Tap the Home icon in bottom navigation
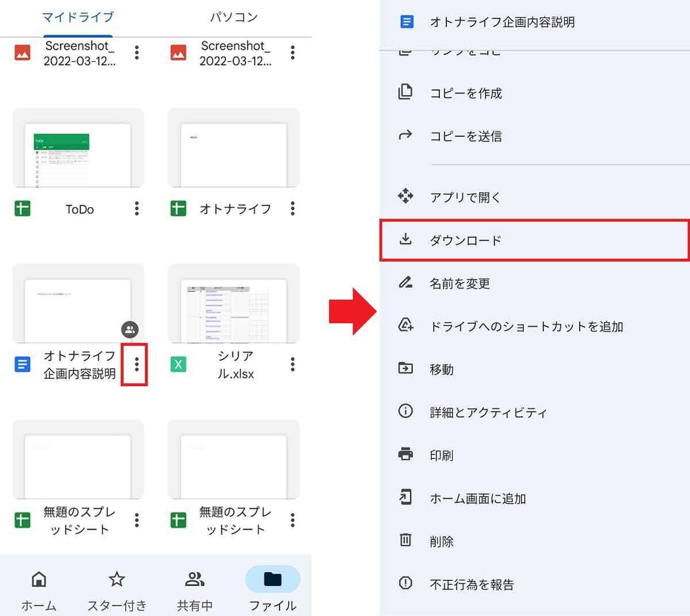This screenshot has width=690, height=616. point(39,579)
